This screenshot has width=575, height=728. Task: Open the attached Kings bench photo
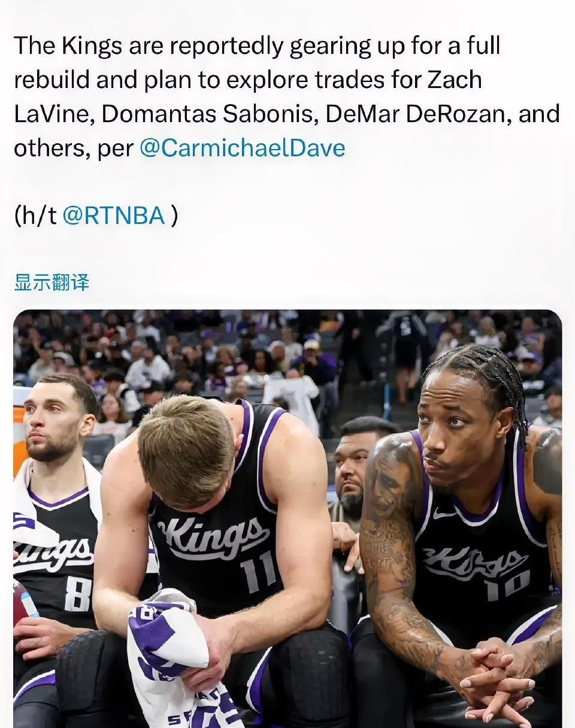[287, 518]
